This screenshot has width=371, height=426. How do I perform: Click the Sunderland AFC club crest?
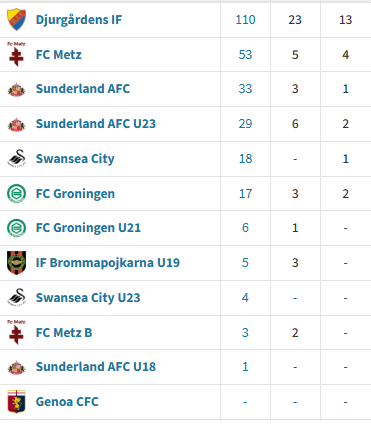point(16,89)
